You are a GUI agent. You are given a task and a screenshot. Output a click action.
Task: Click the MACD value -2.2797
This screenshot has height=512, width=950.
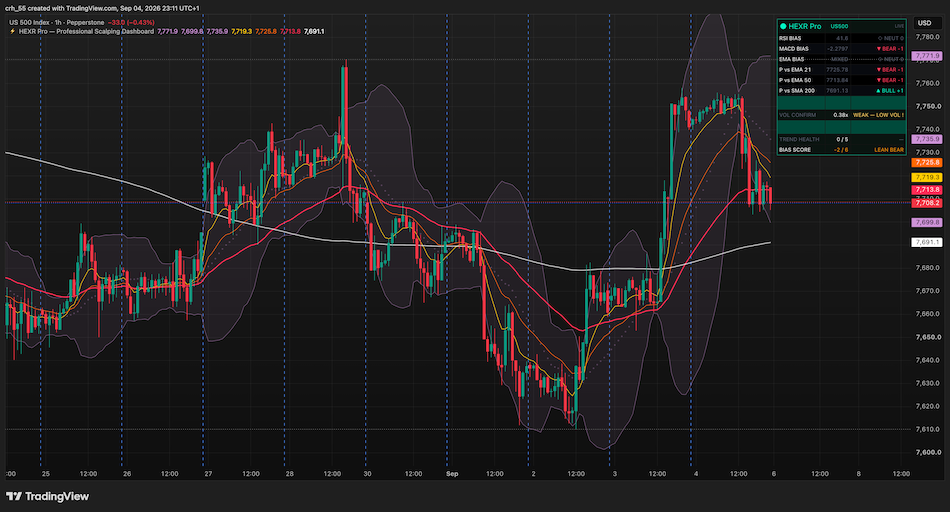(838, 48)
